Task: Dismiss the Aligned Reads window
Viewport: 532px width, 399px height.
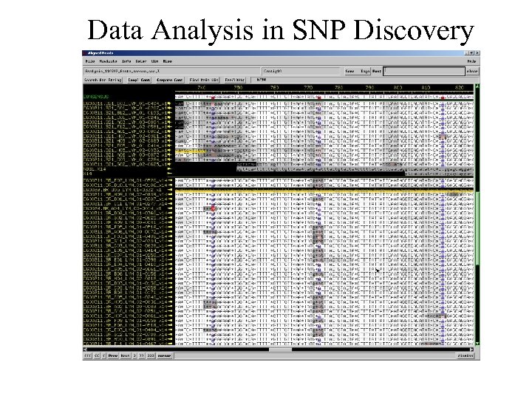Action: click(465, 355)
